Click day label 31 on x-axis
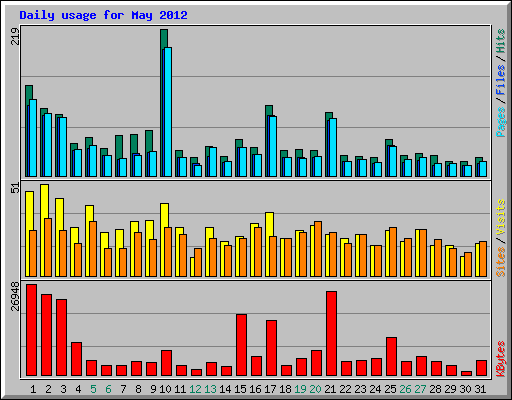 point(480,389)
